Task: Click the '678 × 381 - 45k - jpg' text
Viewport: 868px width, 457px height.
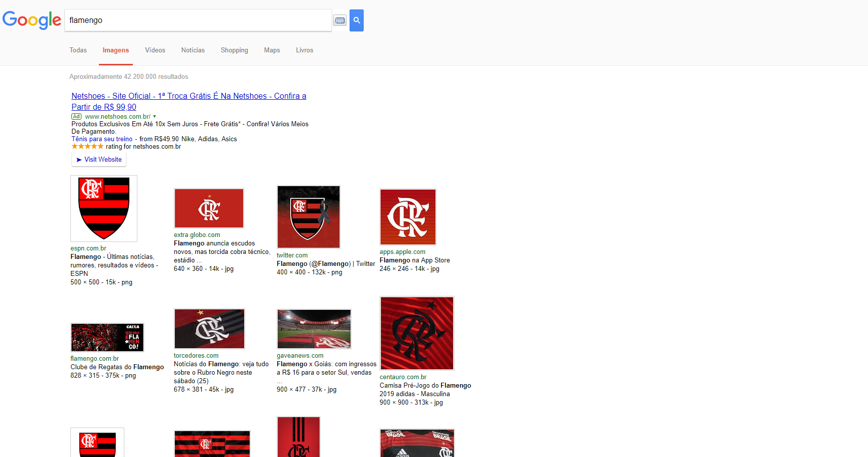Action: tap(204, 390)
